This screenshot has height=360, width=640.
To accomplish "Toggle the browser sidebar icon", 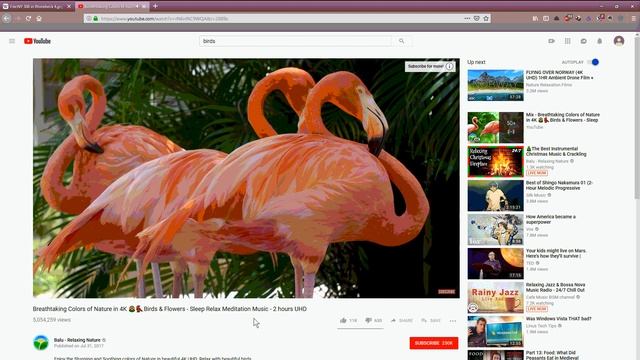I will tap(546, 18).
